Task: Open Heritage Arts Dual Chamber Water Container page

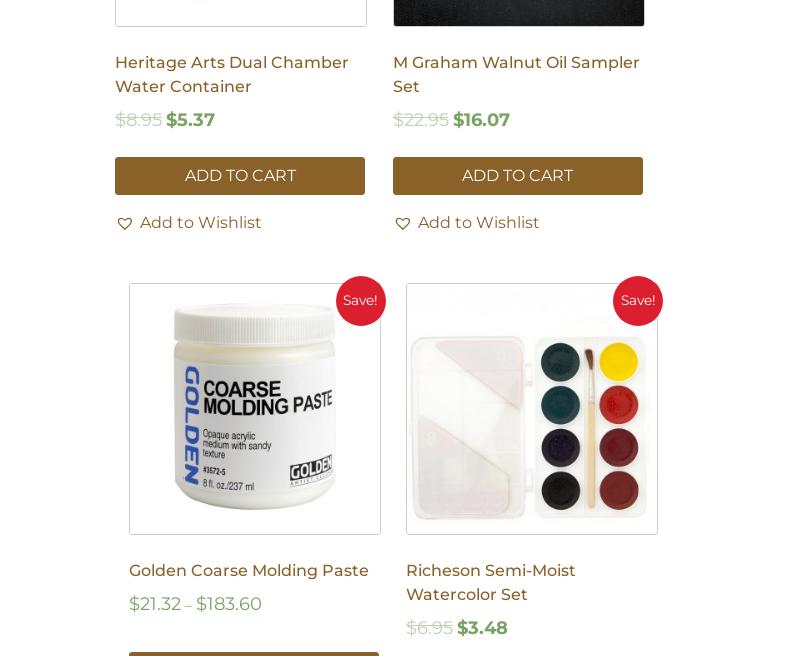Action: pos(231,75)
